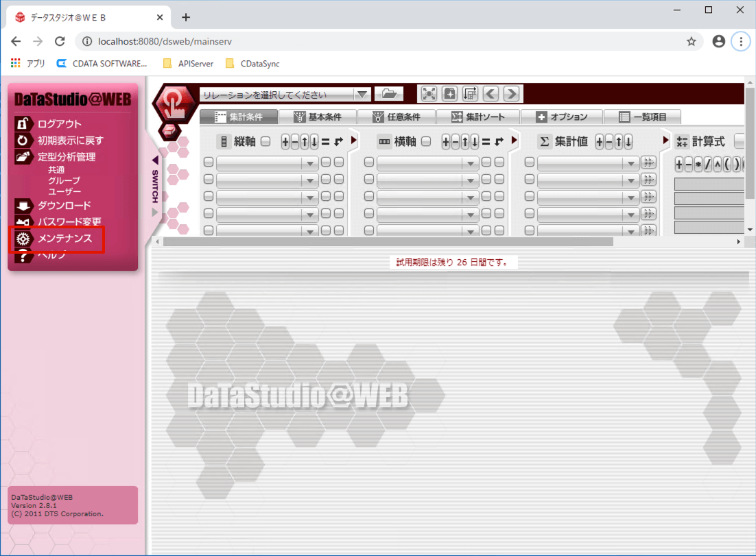Viewport: 756px width, 556px height.
Task: Click the equals icon beside 縦軸
Action: click(325, 142)
